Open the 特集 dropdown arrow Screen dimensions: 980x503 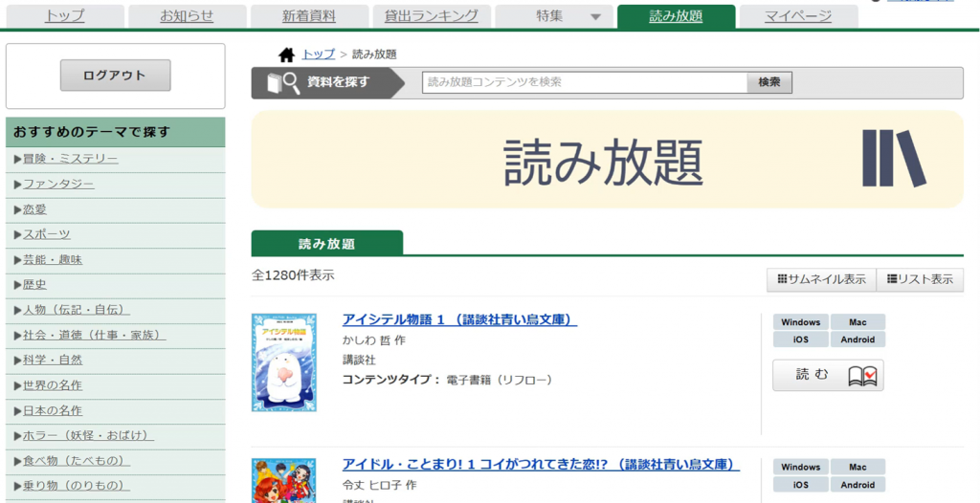[x=595, y=17]
